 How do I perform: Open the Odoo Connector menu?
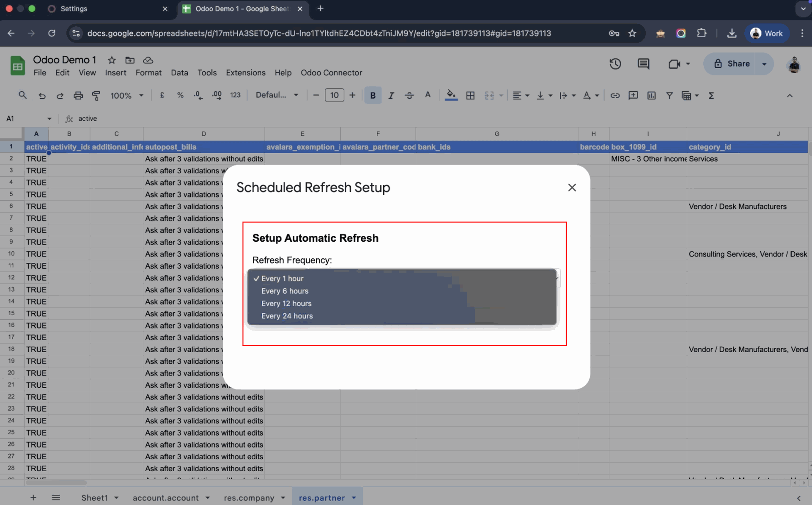point(331,73)
